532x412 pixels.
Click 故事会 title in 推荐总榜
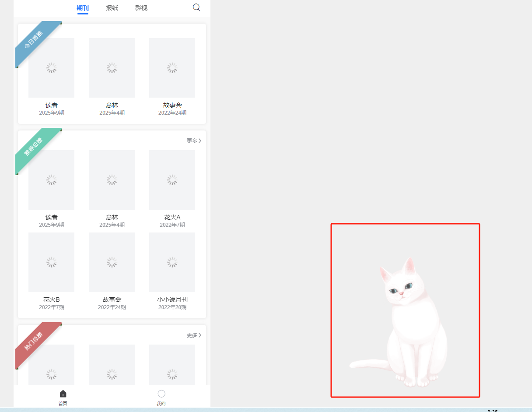(112, 299)
